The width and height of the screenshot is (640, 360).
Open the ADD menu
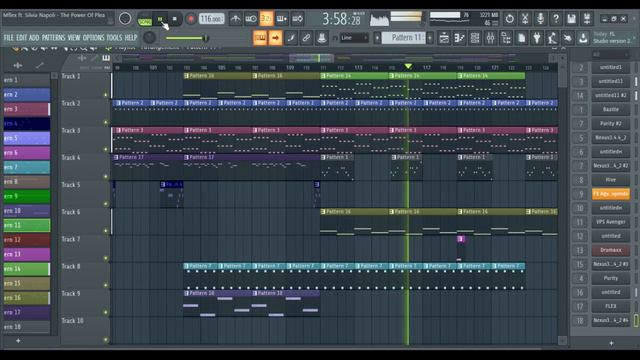point(34,38)
